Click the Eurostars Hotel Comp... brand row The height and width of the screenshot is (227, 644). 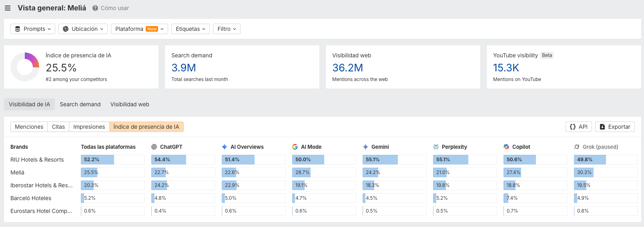pos(41,211)
